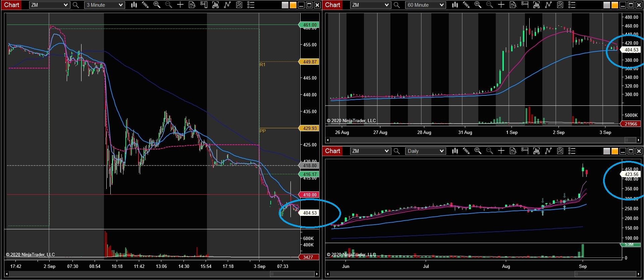Open strategies dialog in 60 Minute chart

pos(548,5)
